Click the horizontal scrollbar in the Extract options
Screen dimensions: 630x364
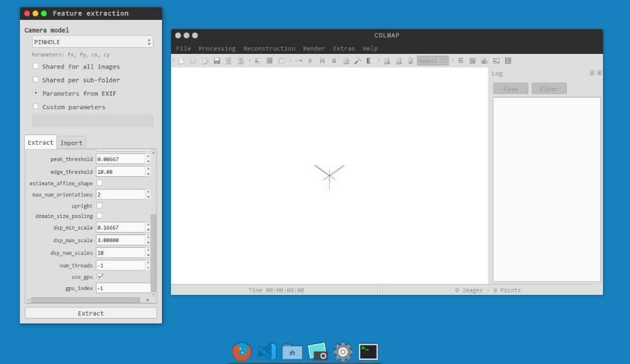pos(85,300)
